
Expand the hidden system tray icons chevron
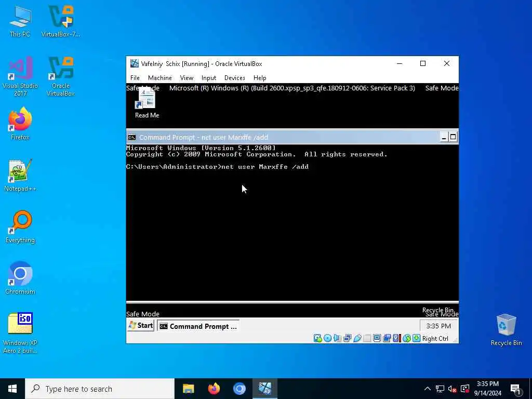point(428,389)
